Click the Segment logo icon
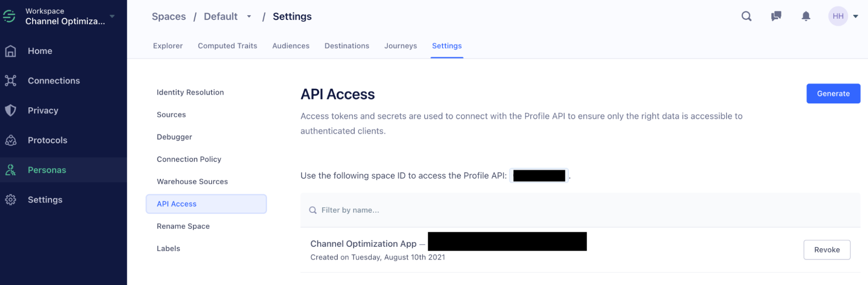This screenshot has width=868, height=285. (x=9, y=16)
